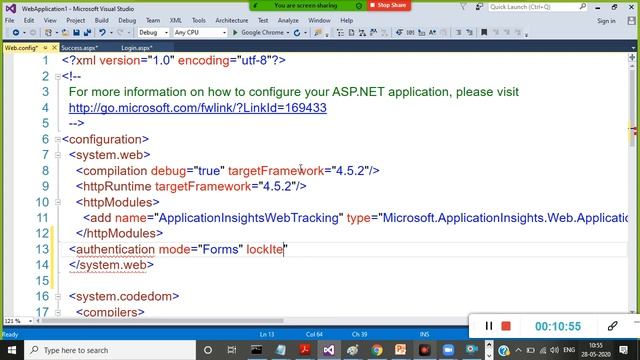Switch to the Success.aspx tab
Viewport: 640px width, 360px height.
coord(80,48)
